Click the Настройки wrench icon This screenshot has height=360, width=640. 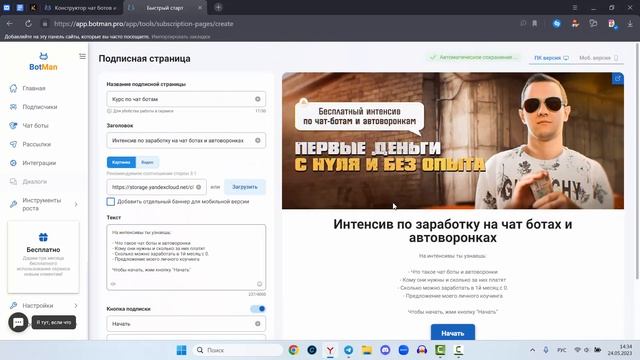(13, 305)
